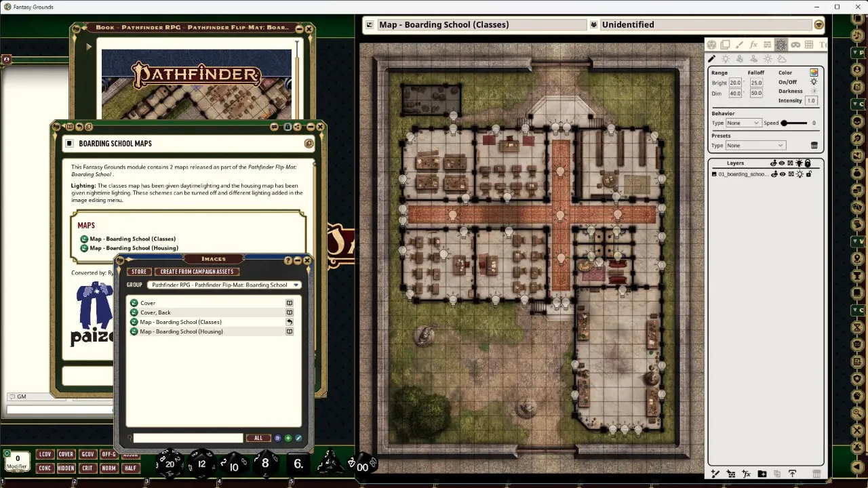Open the grid tab in the image toolbar
Image resolution: width=868 pixels, height=488 pixels.
coord(808,45)
